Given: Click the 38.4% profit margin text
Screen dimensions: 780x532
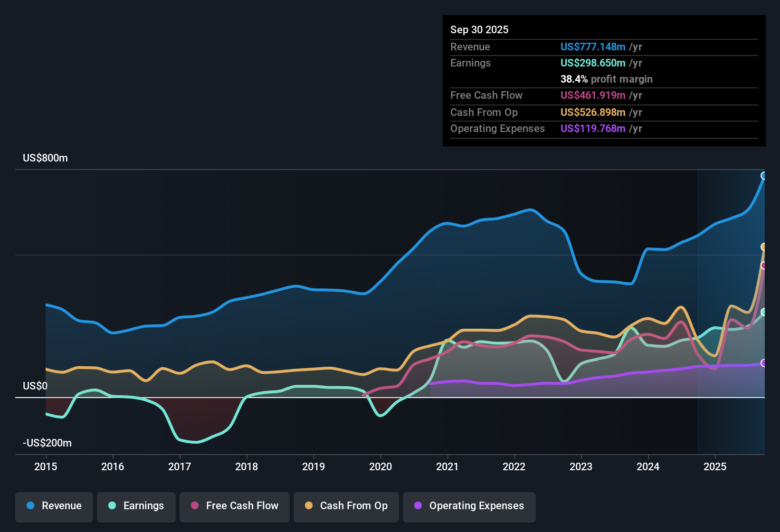Looking at the screenshot, I should tap(607, 79).
